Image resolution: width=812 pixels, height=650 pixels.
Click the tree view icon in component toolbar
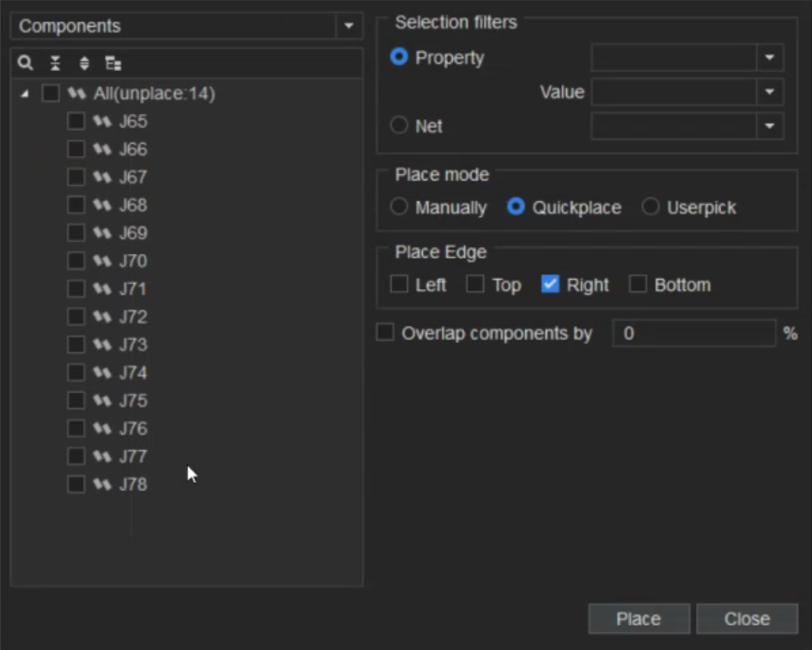[113, 63]
